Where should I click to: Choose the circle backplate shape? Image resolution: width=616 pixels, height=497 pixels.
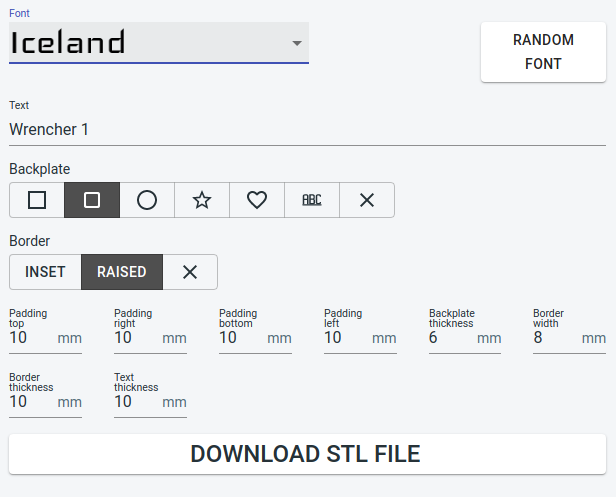[147, 200]
